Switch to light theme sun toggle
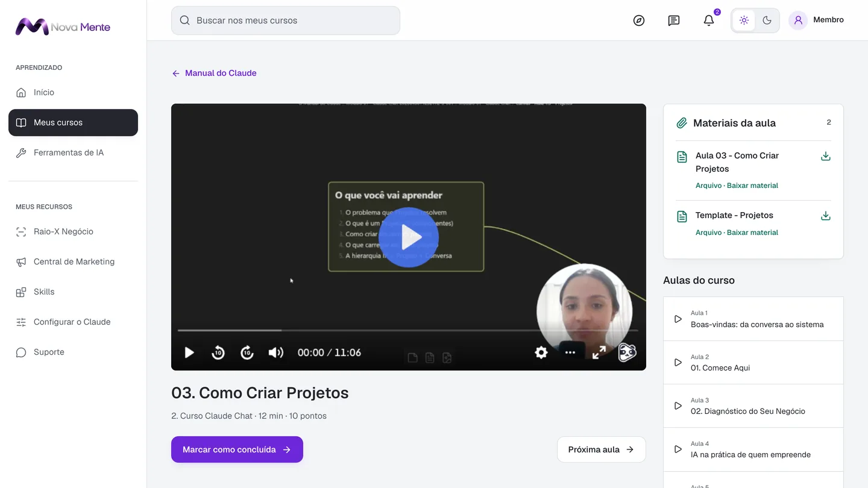This screenshot has height=488, width=868. [744, 20]
